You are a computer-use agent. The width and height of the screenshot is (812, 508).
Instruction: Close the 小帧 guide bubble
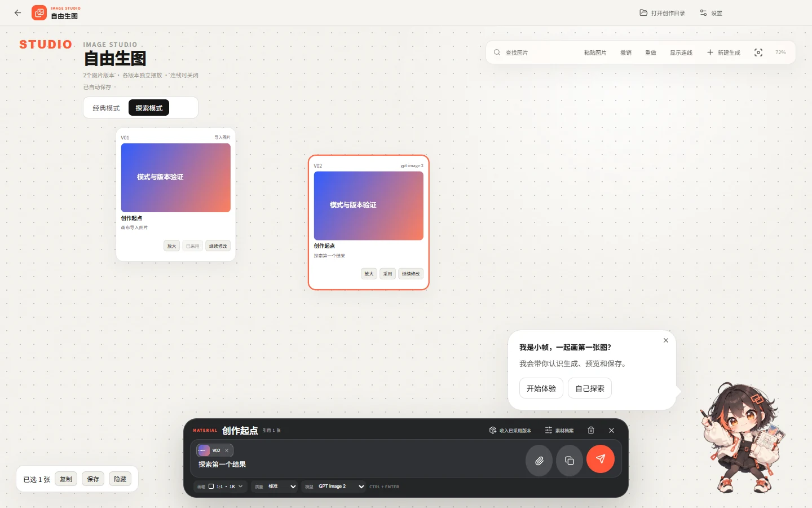(666, 340)
